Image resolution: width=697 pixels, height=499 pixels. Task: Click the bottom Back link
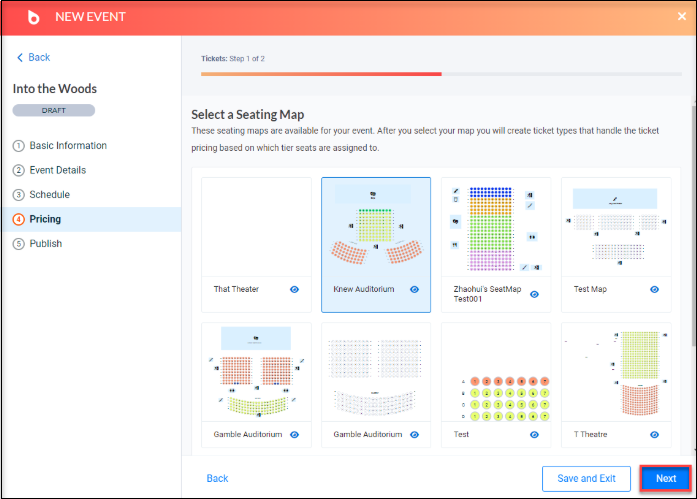click(217, 479)
